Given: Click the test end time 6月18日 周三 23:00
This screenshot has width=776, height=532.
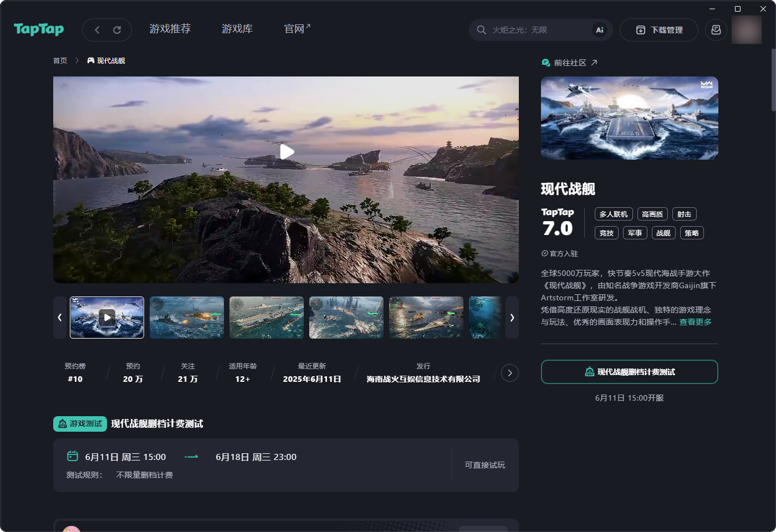Looking at the screenshot, I should pos(256,457).
